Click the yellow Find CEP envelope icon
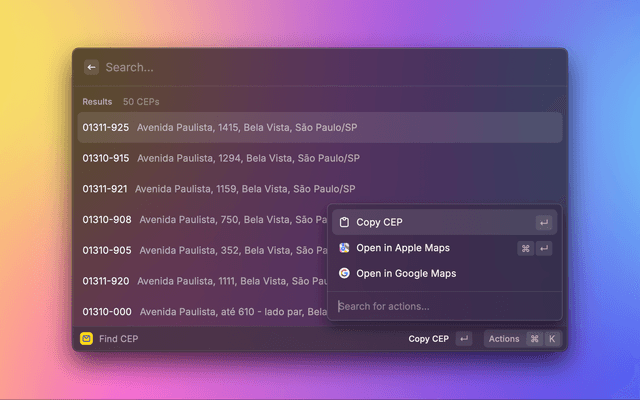 (87, 339)
